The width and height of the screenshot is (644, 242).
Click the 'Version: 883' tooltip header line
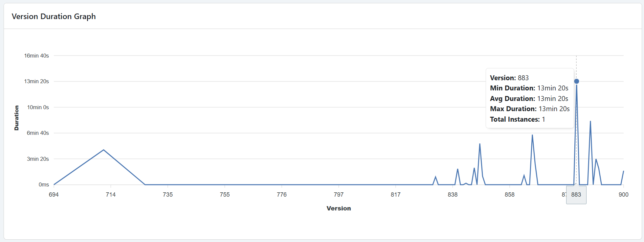pyautogui.click(x=509, y=78)
